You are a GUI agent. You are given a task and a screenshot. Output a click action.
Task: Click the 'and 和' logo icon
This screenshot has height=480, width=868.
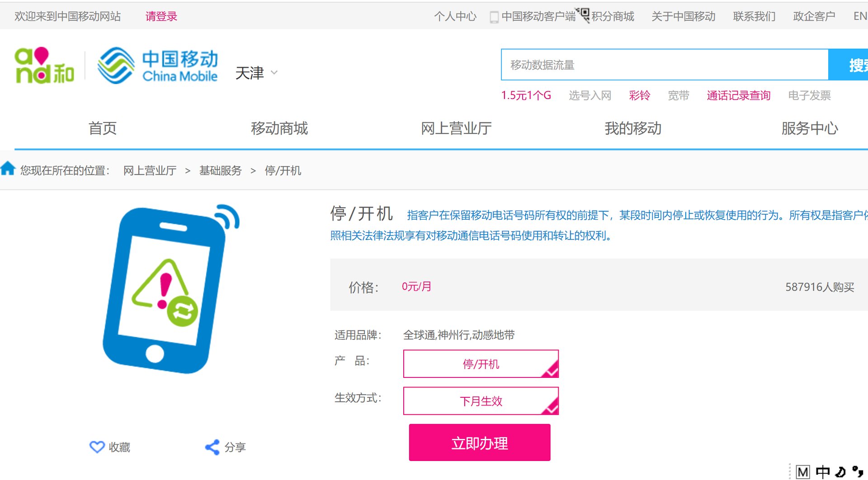[x=44, y=66]
